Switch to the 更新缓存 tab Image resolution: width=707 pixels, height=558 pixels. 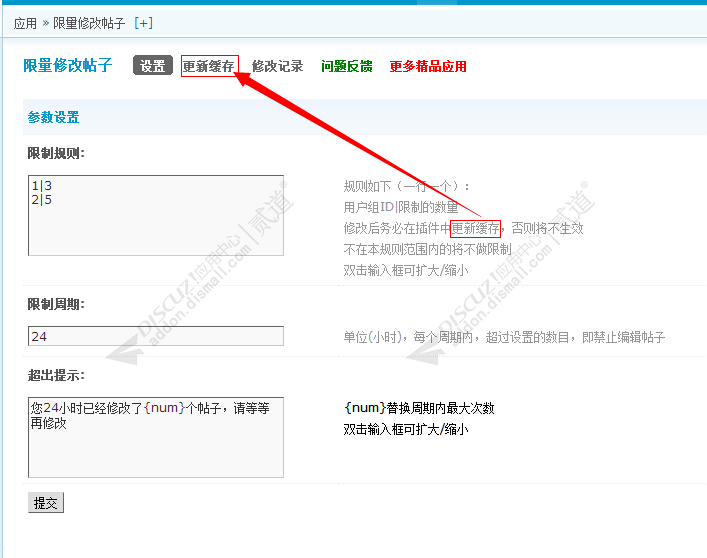209,66
